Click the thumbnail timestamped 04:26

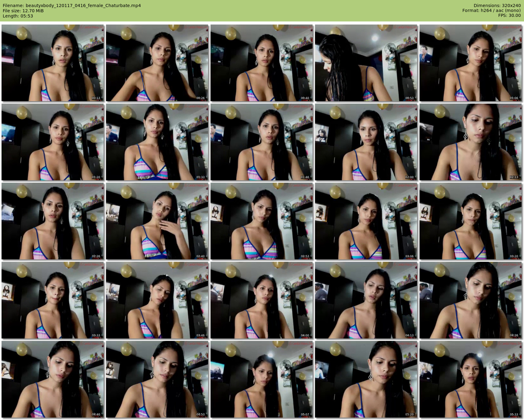[x=471, y=300]
